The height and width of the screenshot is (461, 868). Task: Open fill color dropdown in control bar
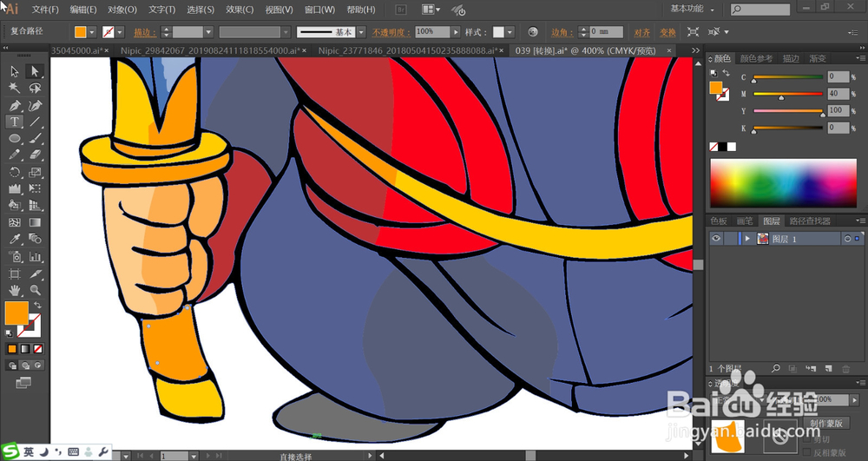pos(92,32)
